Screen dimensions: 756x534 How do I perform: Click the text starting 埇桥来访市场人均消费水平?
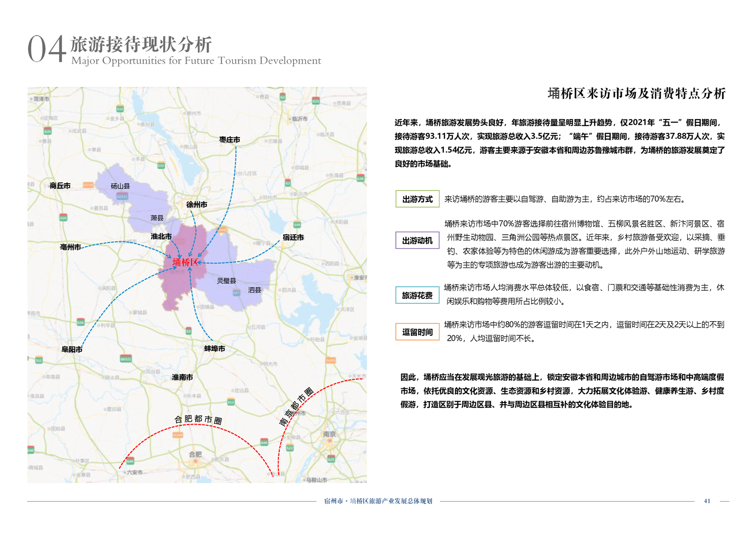(x=584, y=294)
